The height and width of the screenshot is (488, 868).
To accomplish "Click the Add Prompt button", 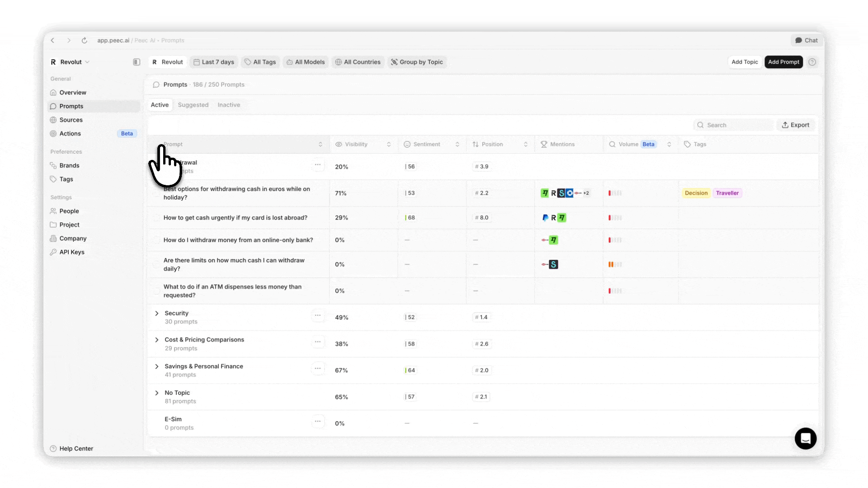I will pos(783,62).
